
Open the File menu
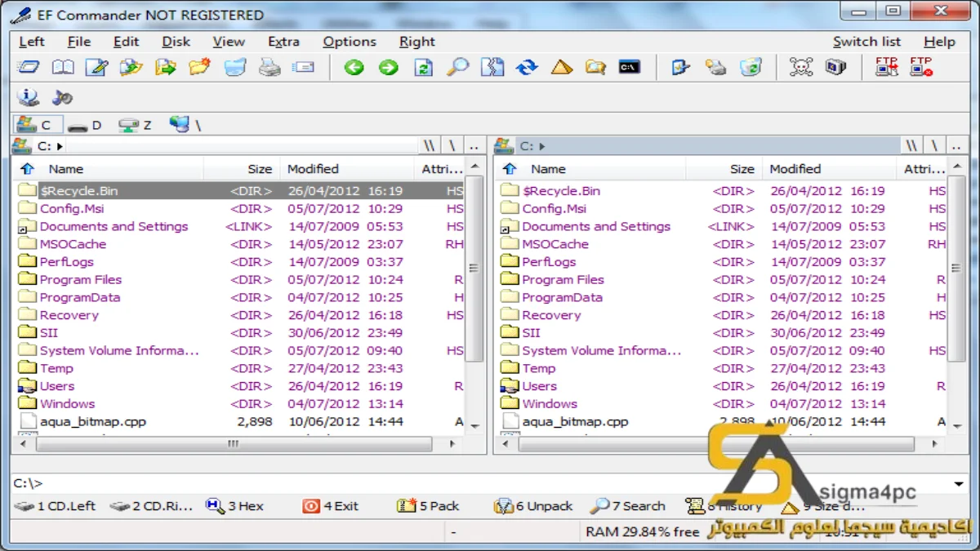[79, 42]
